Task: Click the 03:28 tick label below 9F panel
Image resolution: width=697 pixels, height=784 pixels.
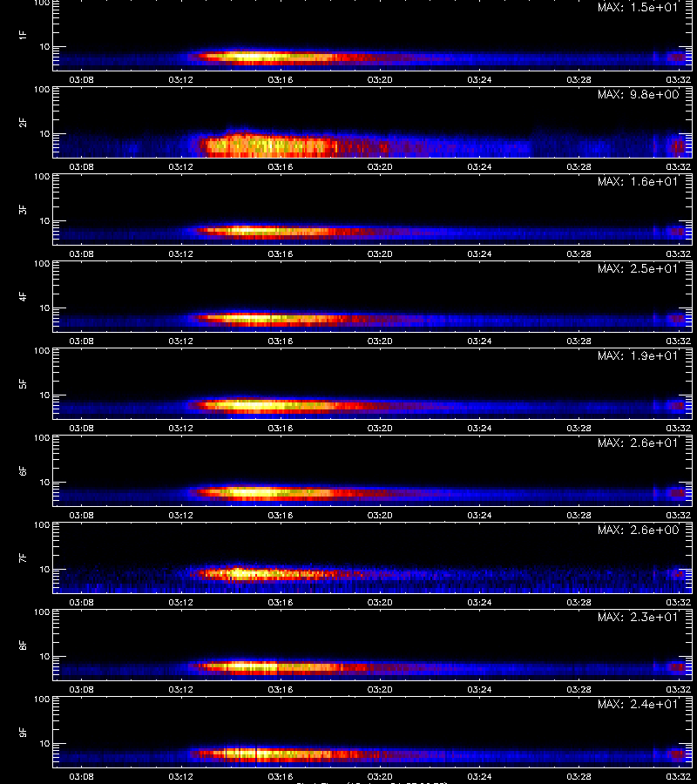Action: coord(579,776)
